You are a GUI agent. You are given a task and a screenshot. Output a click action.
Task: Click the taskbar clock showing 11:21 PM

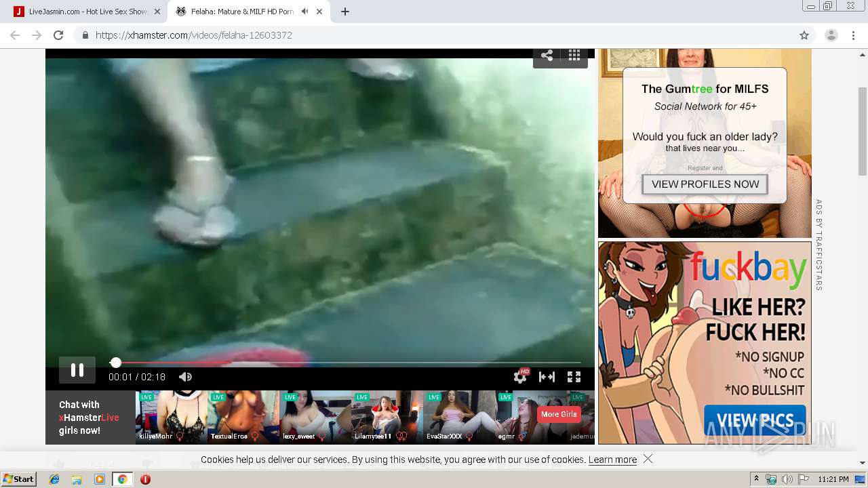pos(833,479)
